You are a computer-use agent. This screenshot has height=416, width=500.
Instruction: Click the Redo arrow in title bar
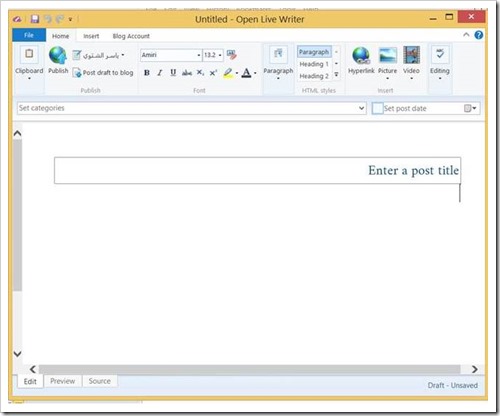[60, 19]
